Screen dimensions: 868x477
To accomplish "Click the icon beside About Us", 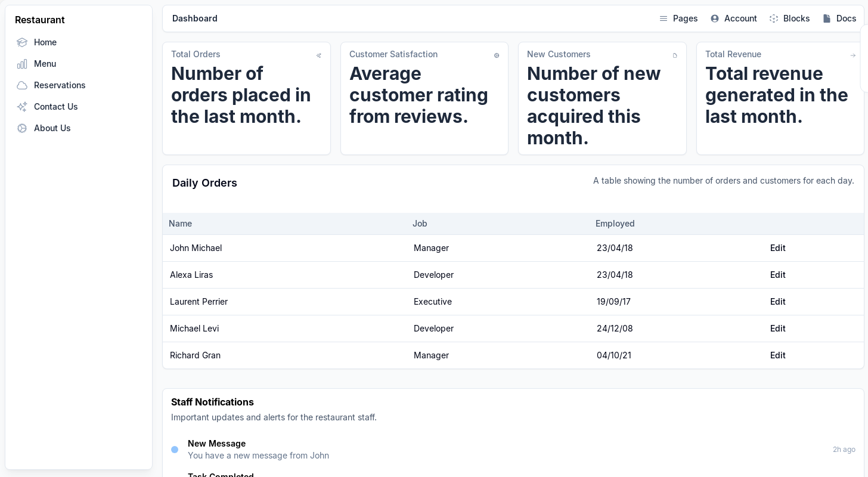I will tap(22, 128).
